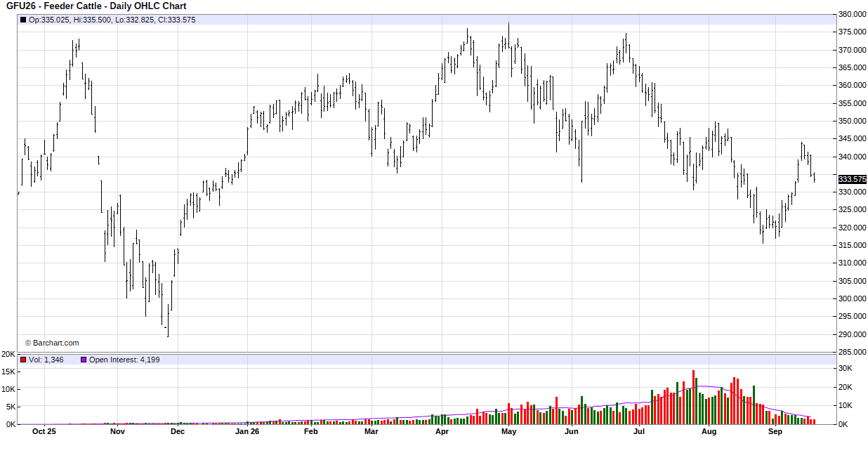Viewport: 868px width, 453px height.
Task: Click the Vol: 1,346 legend text
Action: tap(46, 360)
